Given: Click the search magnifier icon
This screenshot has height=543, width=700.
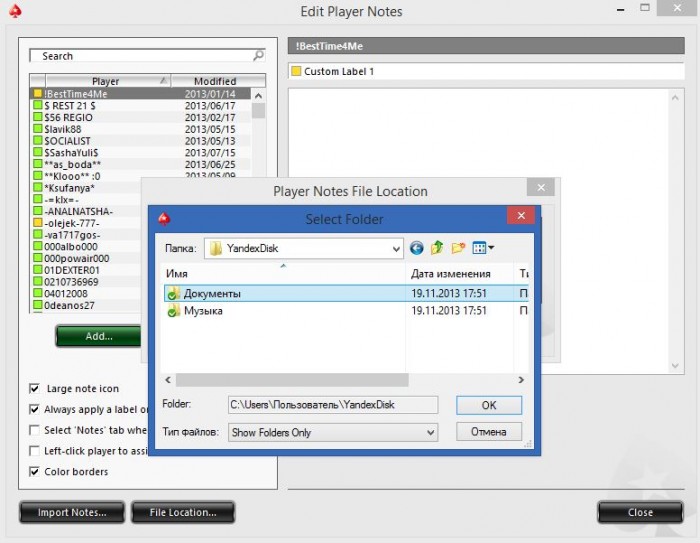Looking at the screenshot, I should pyautogui.click(x=258, y=55).
